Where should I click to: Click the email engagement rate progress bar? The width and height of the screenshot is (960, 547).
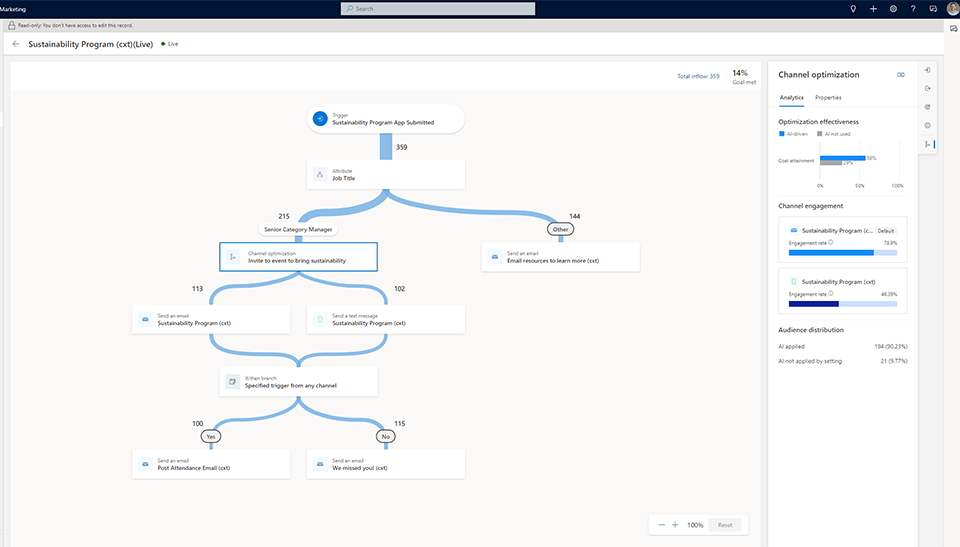842,253
